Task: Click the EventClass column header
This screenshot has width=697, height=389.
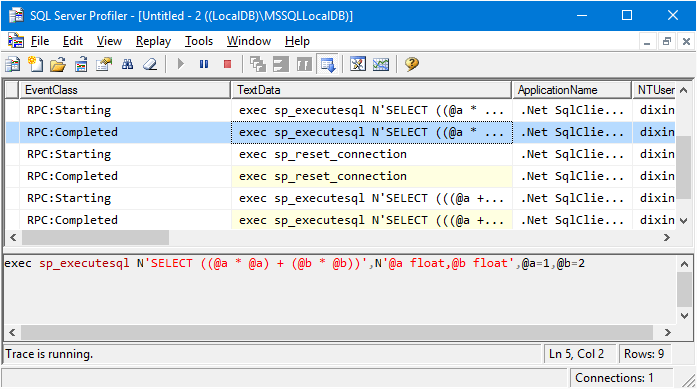Action: 125,90
